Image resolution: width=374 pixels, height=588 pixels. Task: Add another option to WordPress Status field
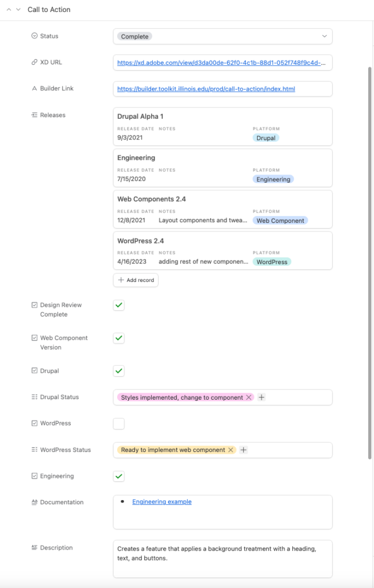click(244, 450)
